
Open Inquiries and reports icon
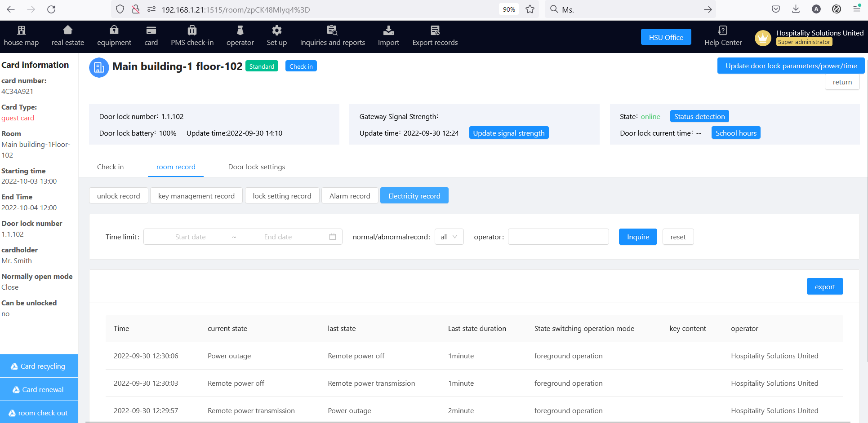tap(332, 30)
